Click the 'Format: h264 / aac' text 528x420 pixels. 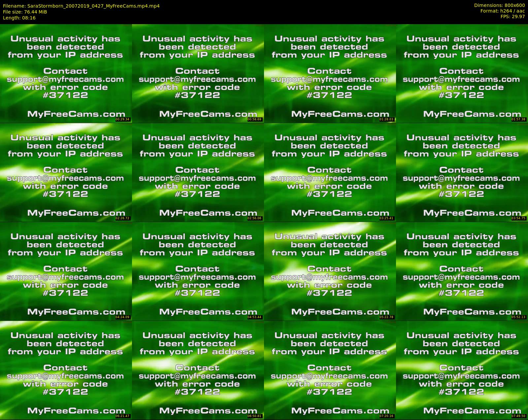503,11
